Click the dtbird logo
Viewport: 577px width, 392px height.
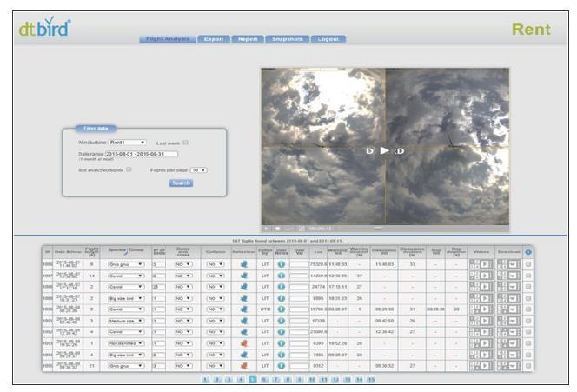point(44,28)
